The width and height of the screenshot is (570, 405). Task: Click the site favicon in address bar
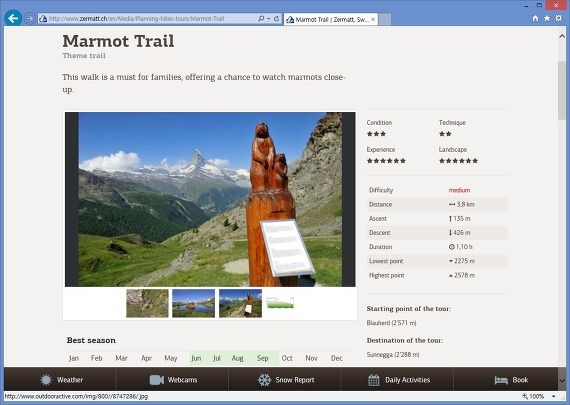coord(43,19)
